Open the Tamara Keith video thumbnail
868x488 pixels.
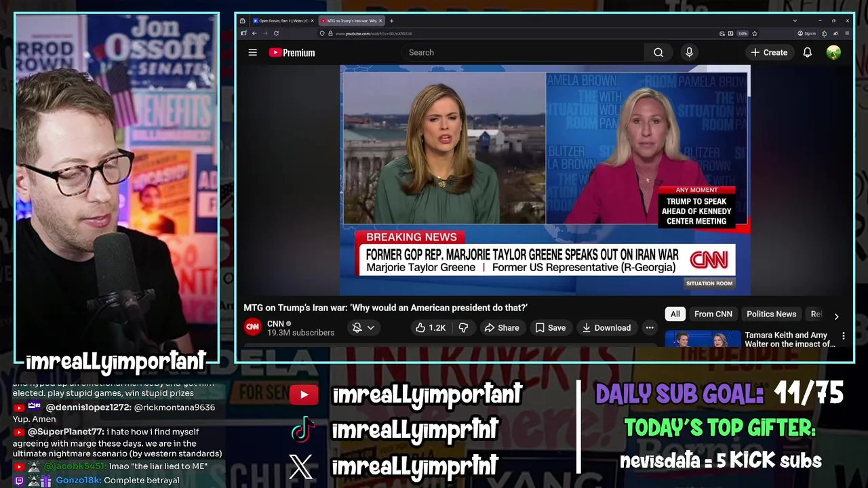(703, 339)
